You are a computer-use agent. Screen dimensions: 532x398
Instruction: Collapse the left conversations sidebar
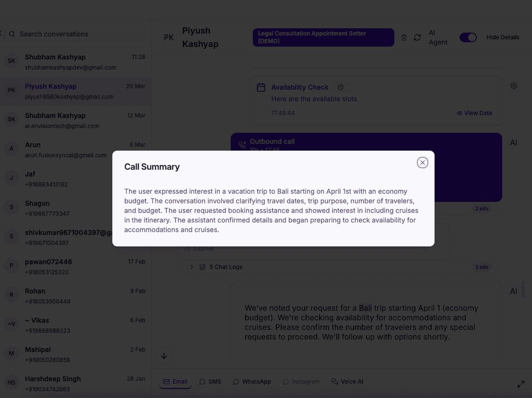tap(2, 33)
